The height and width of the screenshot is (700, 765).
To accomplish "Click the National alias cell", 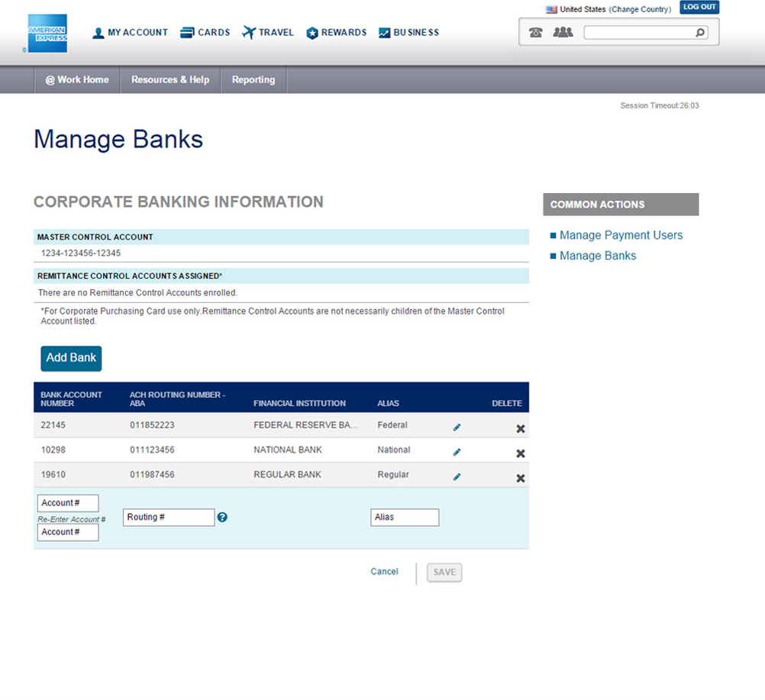I will [394, 450].
